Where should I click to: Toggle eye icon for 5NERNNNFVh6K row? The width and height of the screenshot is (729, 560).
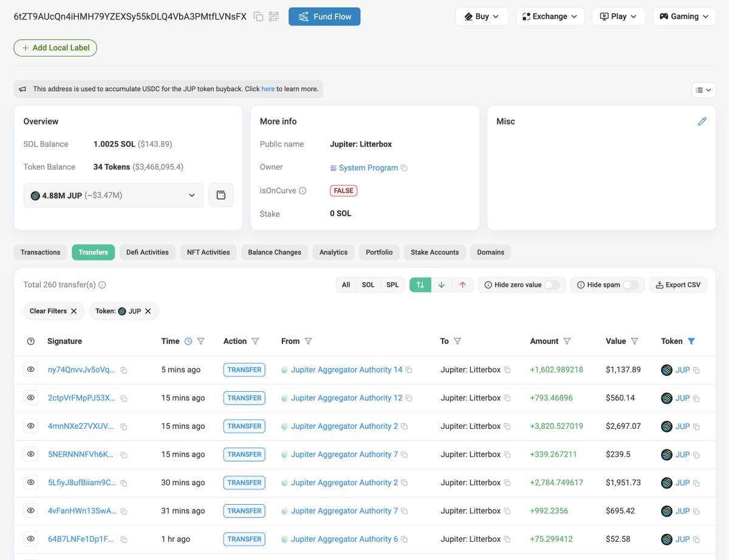31,454
